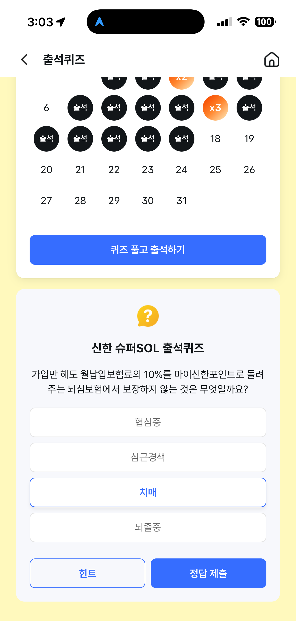The image size is (296, 644).
Task: Select the 협심증 answer option
Action: pyautogui.click(x=148, y=422)
